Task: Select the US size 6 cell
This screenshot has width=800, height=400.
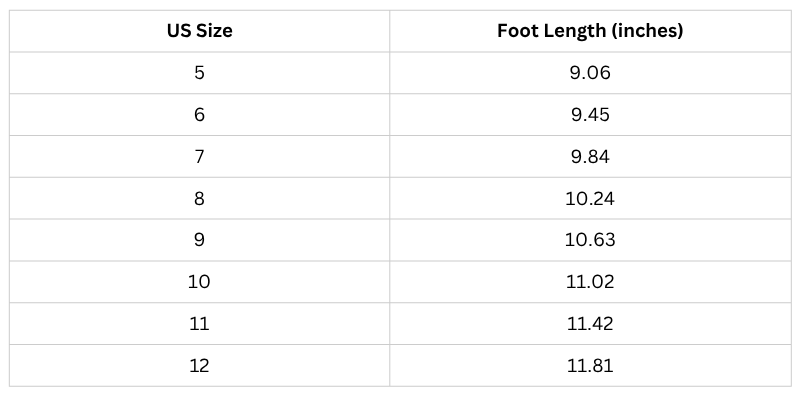Action: click(x=199, y=115)
